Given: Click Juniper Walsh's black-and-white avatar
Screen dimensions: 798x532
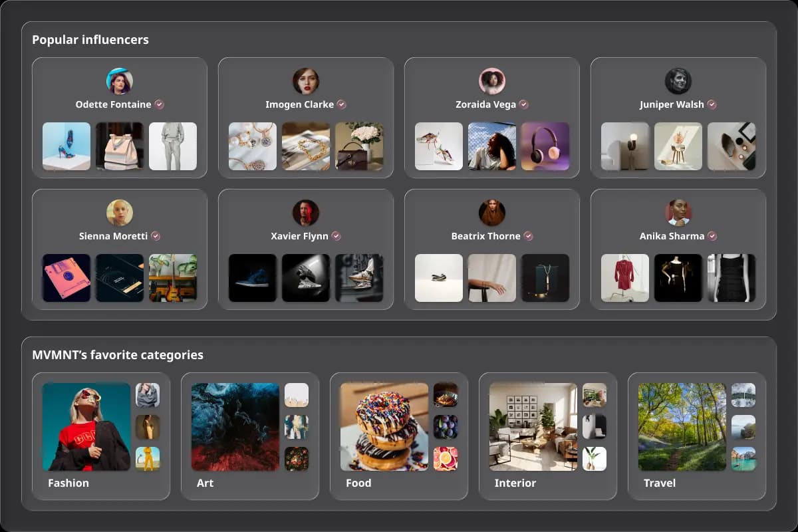Looking at the screenshot, I should (678, 81).
